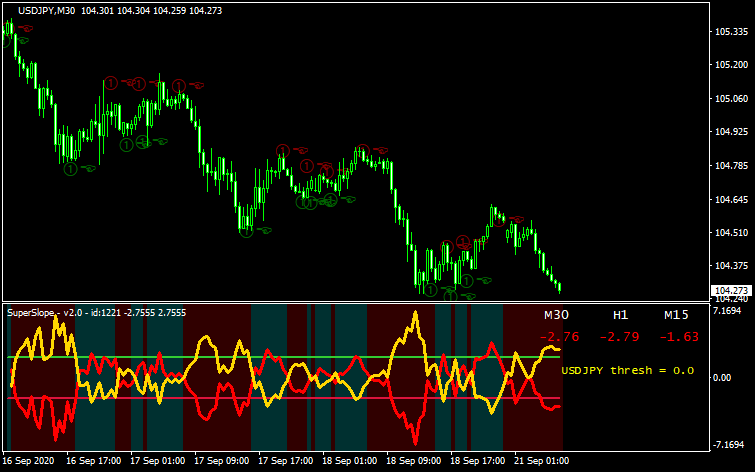This screenshot has width=755, height=472.
Task: Select the leftmost red circled-1 sell marker near 105.2
Action: tap(113, 83)
